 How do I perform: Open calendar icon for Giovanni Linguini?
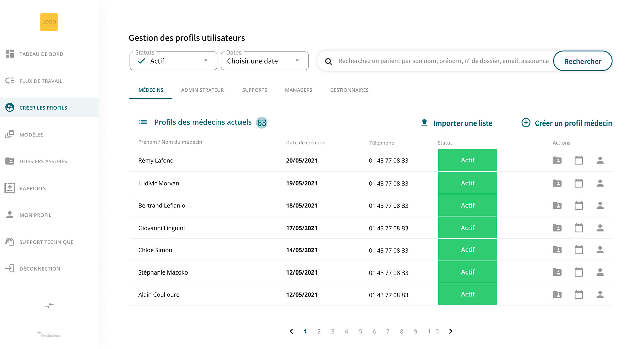pyautogui.click(x=579, y=228)
